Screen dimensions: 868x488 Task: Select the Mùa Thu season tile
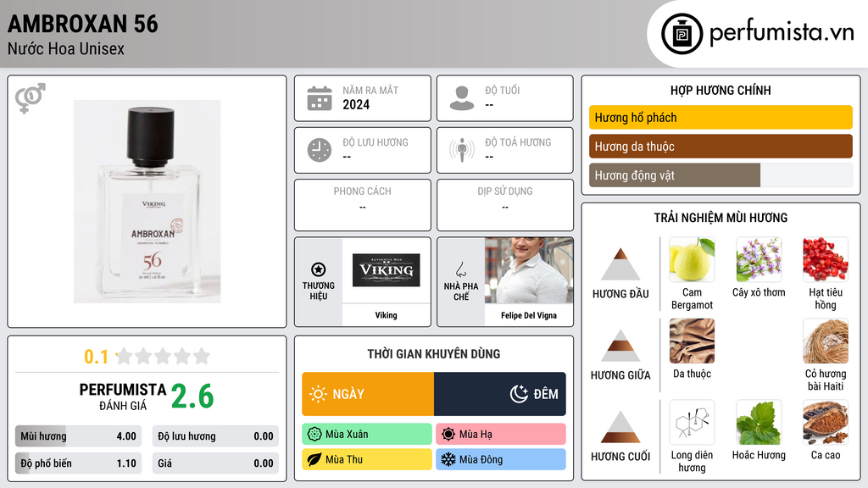(367, 459)
